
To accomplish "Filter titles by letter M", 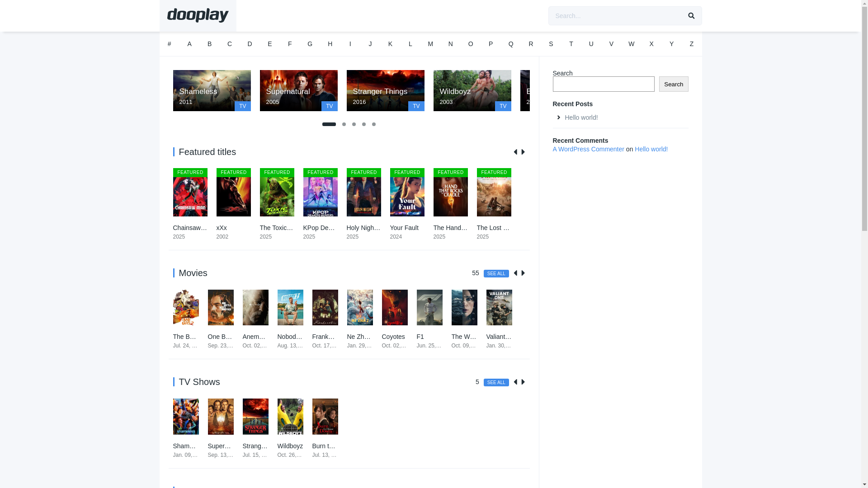I will coord(430,44).
